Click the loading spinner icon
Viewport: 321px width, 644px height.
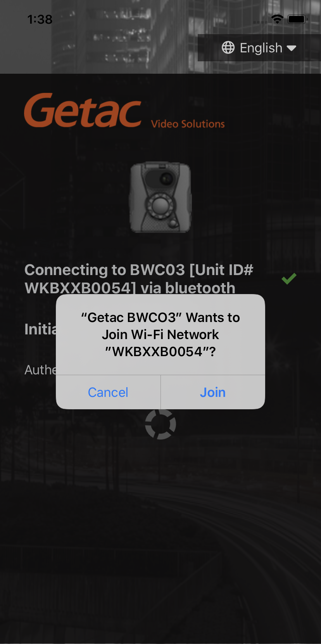[160, 424]
